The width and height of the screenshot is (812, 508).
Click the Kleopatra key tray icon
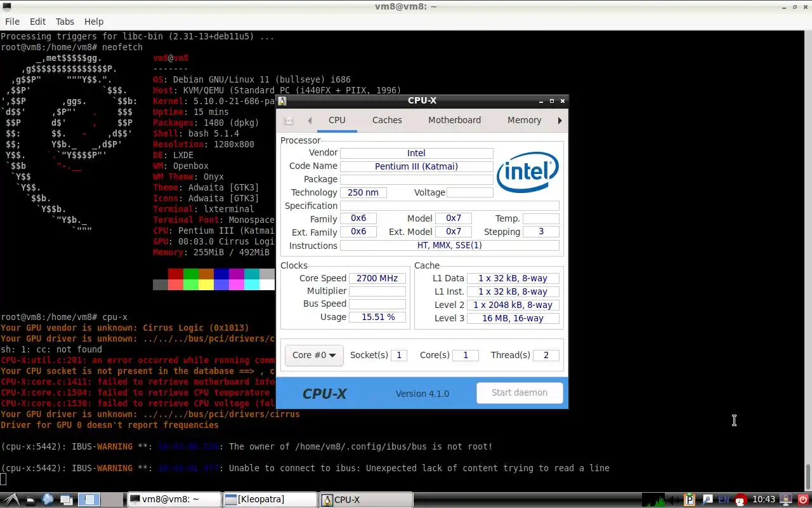pyautogui.click(x=707, y=500)
